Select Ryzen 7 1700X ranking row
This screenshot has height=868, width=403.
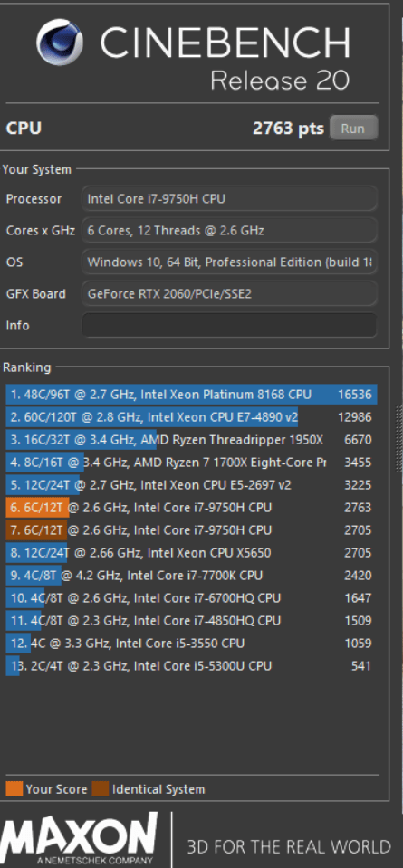[x=191, y=463]
